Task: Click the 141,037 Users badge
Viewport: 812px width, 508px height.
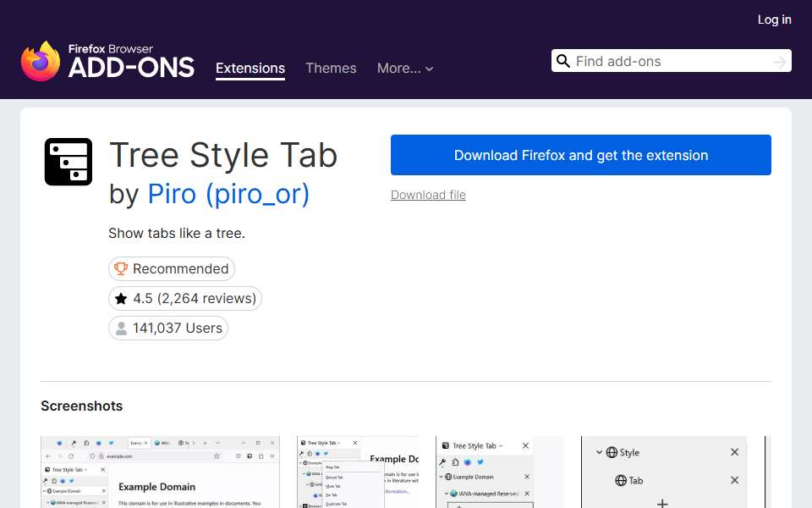Action: 168,329
